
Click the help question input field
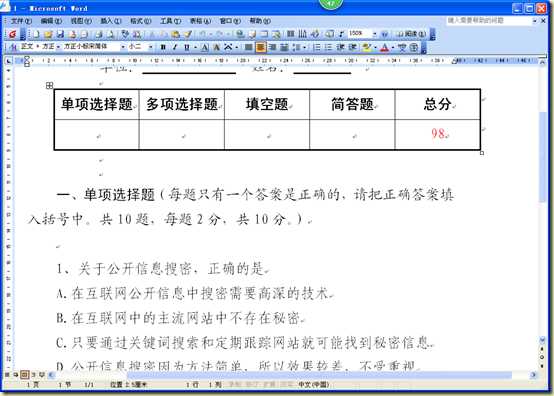[489, 21]
